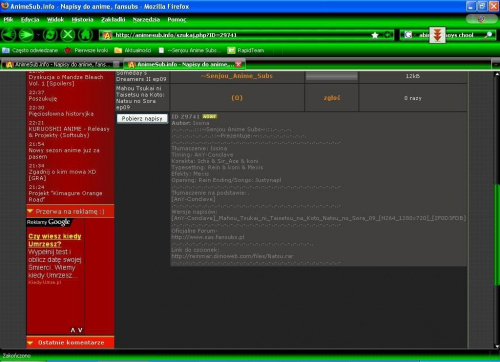This screenshot has height=362, width=500.
Task: Click the magnifier search icon
Action: point(489,35)
